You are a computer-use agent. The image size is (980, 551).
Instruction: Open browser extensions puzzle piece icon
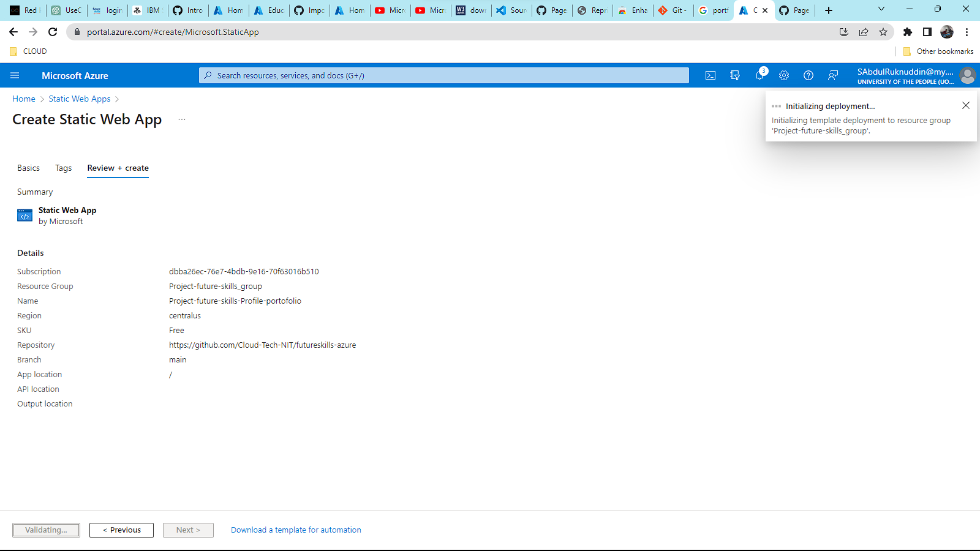click(x=908, y=32)
